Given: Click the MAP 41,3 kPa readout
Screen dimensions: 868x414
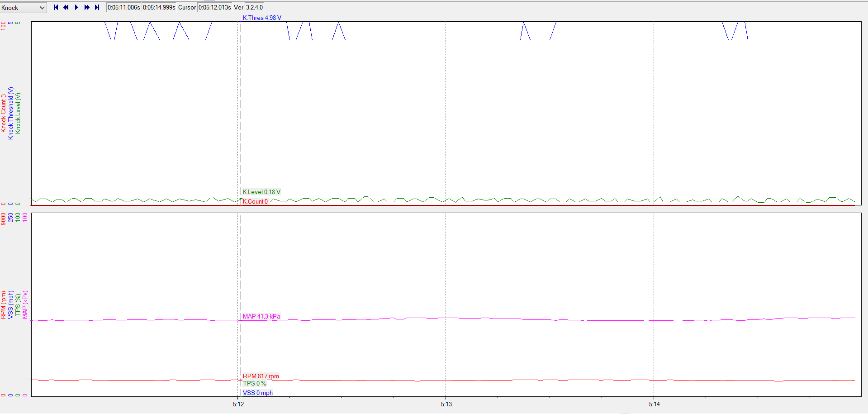Looking at the screenshot, I should [x=261, y=316].
